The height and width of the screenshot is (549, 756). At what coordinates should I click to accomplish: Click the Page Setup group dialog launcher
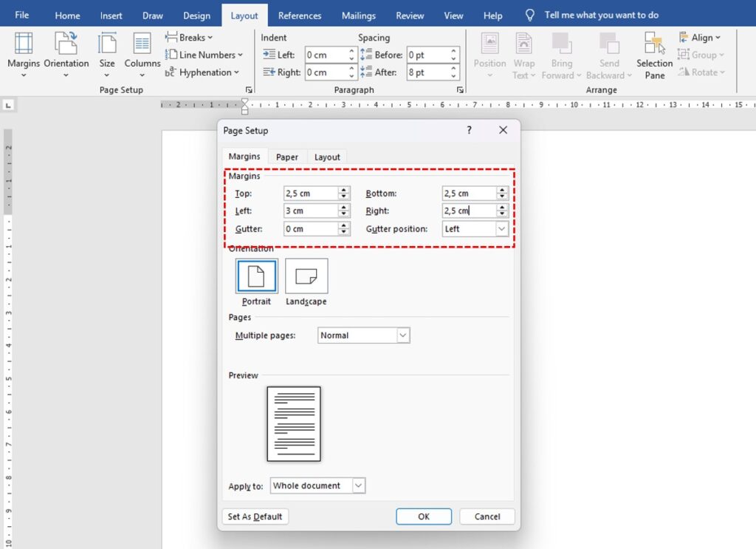coord(249,90)
